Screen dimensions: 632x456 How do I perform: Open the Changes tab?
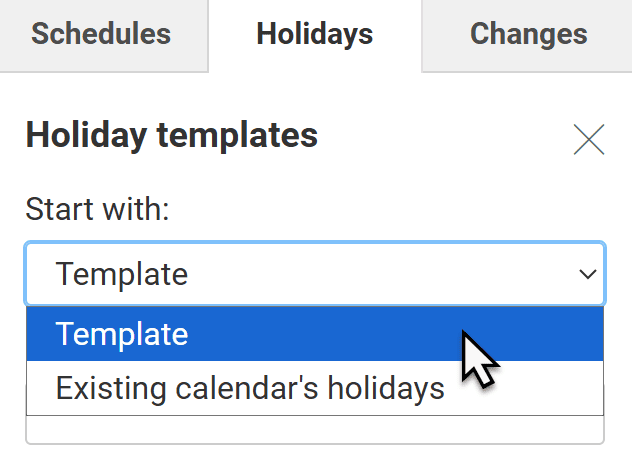pos(528,34)
